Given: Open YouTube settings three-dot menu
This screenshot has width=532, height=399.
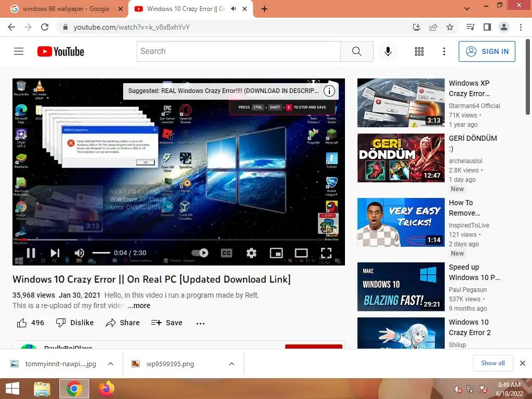Looking at the screenshot, I should (444, 51).
